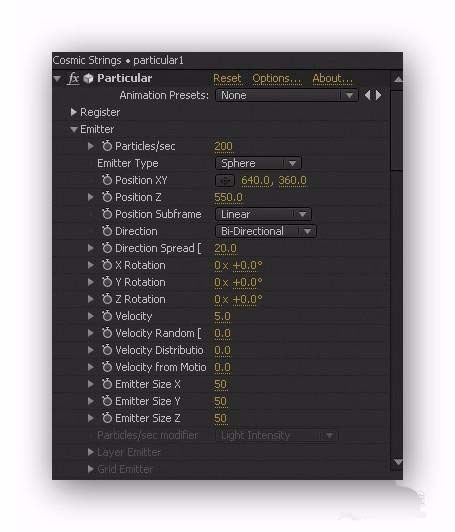Image resolution: width=455 pixels, height=532 pixels.
Task: Toggle the Particles/sec stopwatch
Action: [x=107, y=146]
